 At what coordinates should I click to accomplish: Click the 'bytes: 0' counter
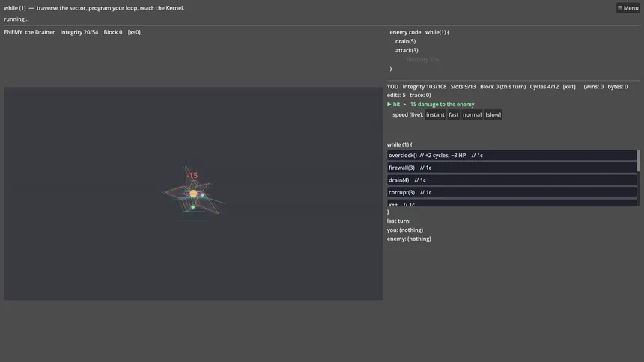[618, 87]
